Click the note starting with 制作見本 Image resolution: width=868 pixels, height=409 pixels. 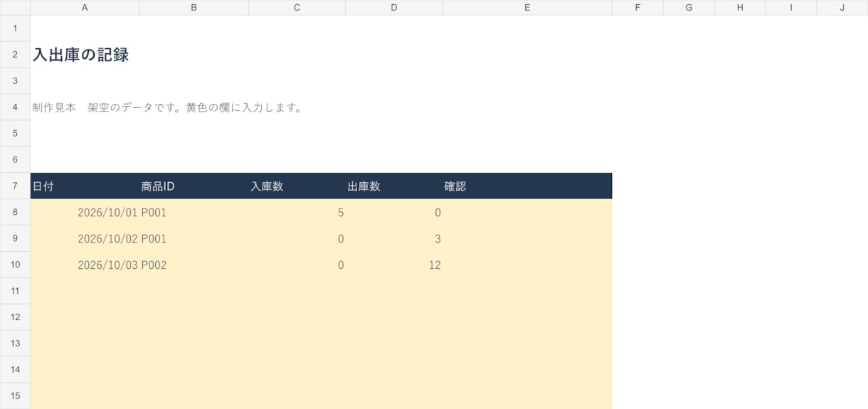click(x=167, y=107)
